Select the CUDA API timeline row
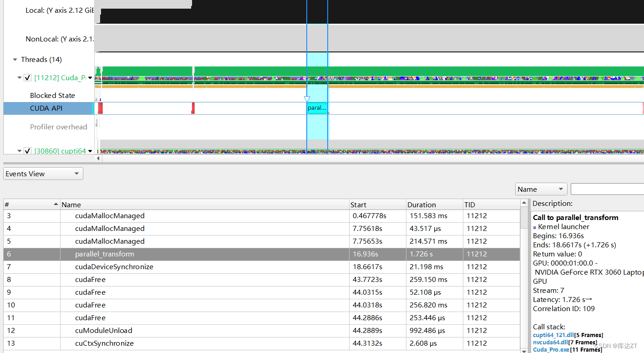644x353 pixels. 47,108
